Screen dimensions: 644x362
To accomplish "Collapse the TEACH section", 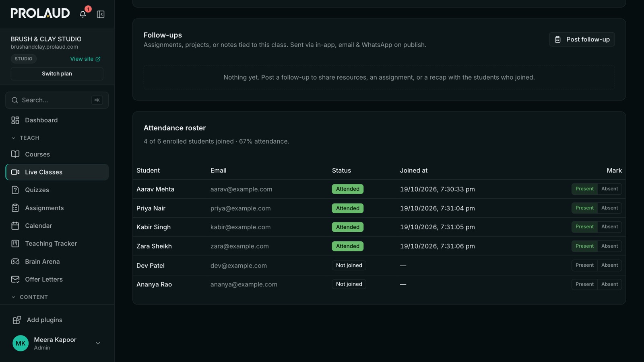I will pyautogui.click(x=25, y=138).
